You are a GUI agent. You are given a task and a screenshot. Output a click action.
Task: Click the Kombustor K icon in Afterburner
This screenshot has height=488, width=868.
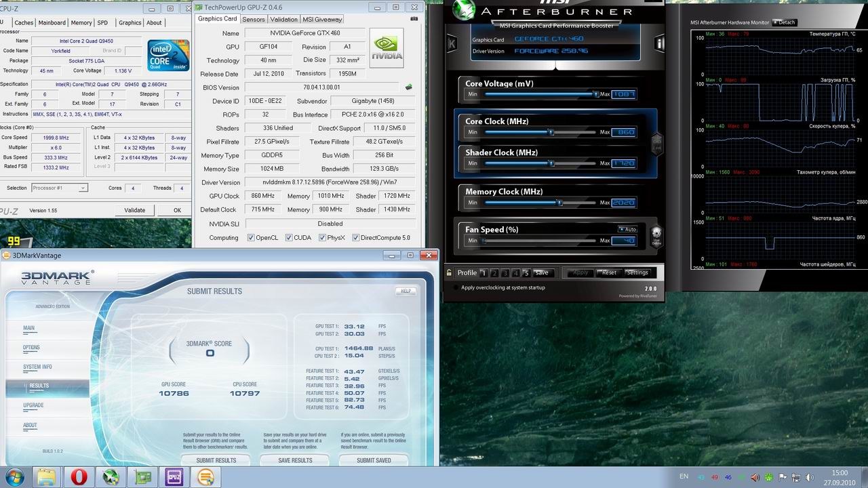[452, 44]
